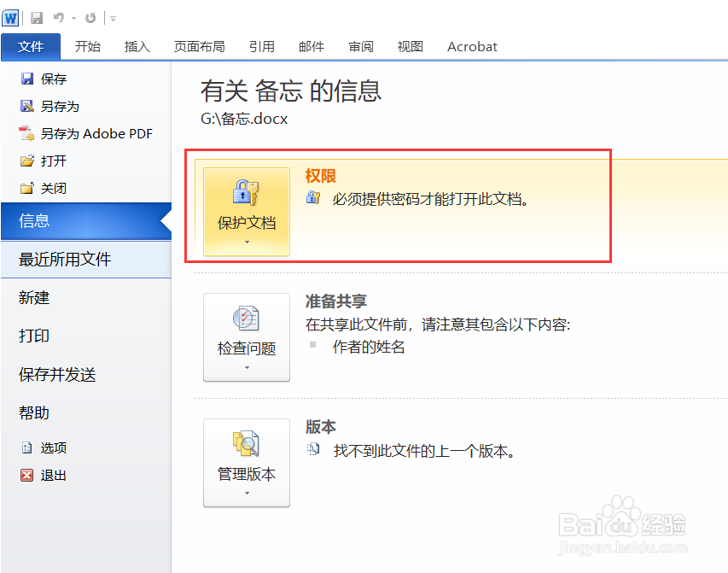Click the small version icon beside 找不到此文件

coord(313,449)
